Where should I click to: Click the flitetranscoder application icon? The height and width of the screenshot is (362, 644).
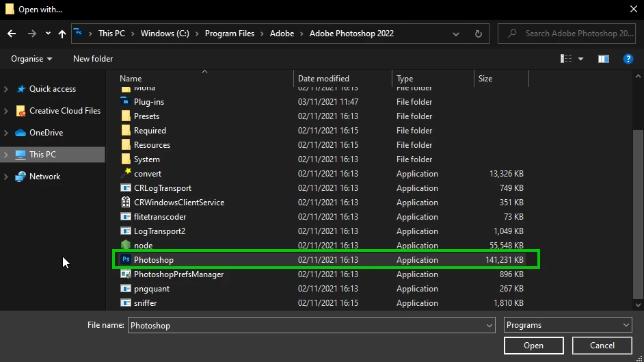[126, 216]
